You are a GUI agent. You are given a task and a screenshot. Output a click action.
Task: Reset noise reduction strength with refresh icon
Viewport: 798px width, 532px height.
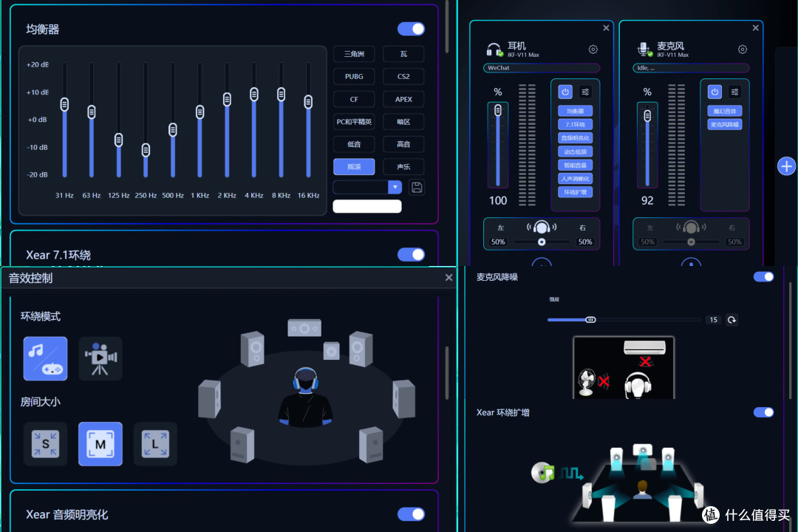pos(731,320)
